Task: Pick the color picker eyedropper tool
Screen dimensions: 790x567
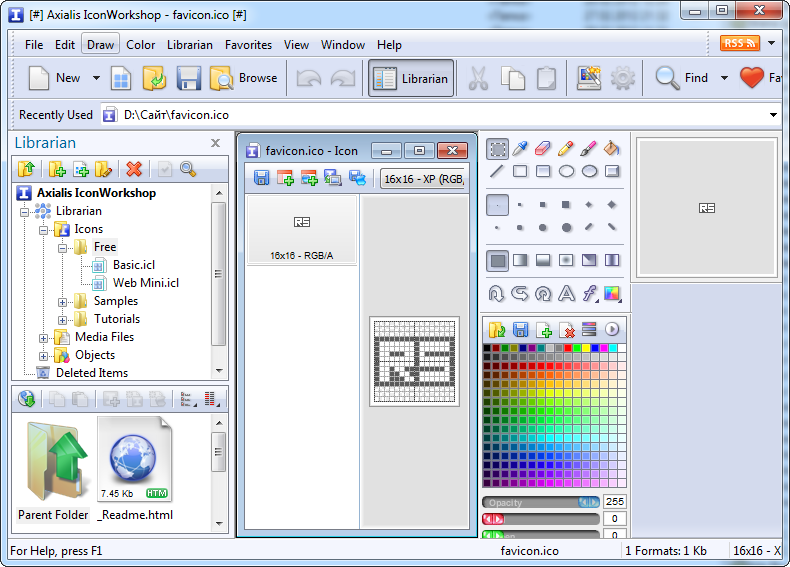Action: 520,149
